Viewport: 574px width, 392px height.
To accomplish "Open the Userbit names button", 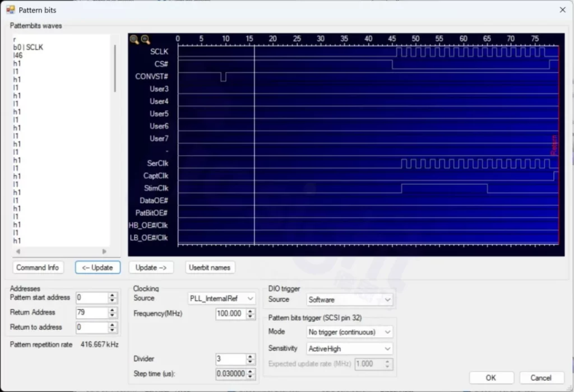I will click(210, 268).
